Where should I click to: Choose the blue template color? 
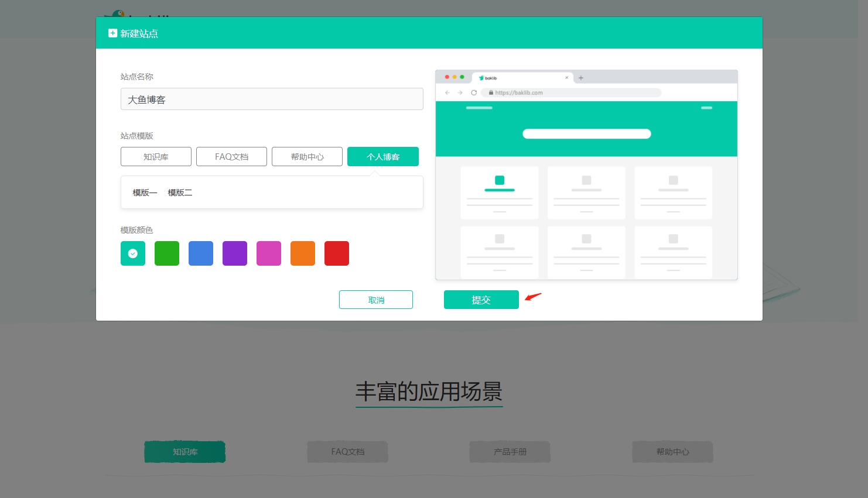(x=201, y=253)
